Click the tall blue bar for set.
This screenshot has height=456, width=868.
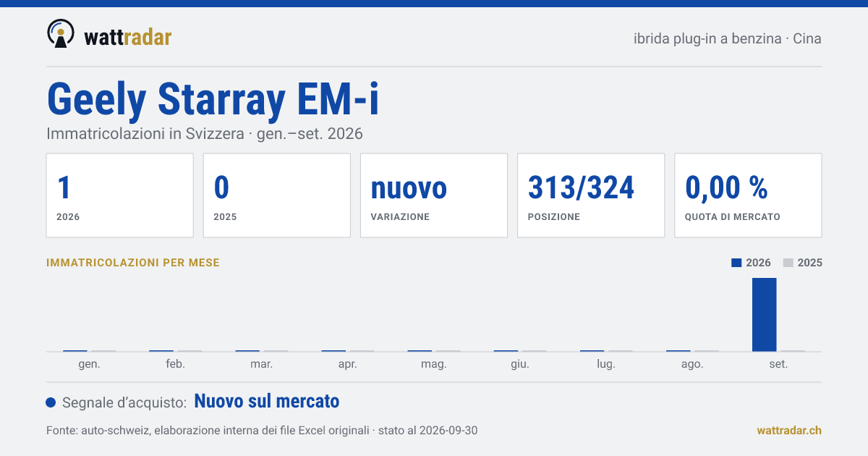click(x=765, y=315)
